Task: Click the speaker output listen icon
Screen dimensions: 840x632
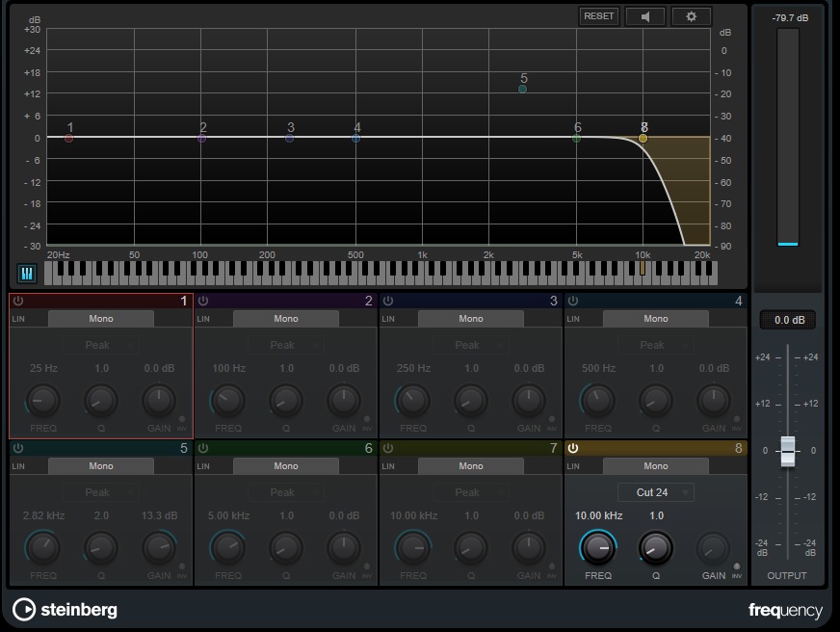Action: [x=645, y=16]
